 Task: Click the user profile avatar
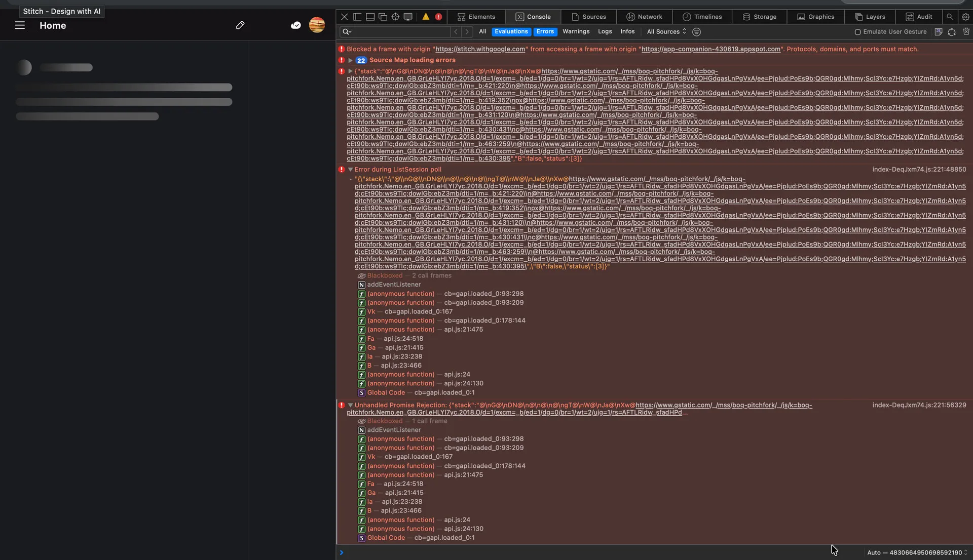(317, 25)
